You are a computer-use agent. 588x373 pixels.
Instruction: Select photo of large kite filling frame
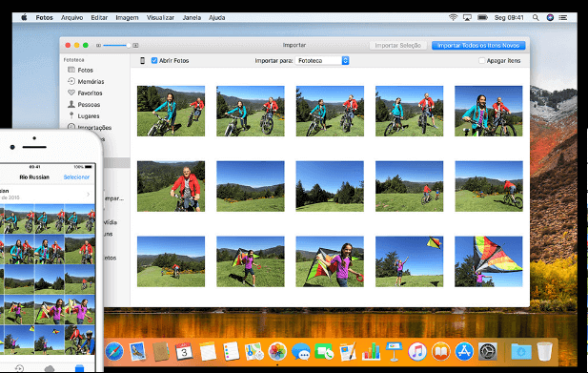(489, 261)
